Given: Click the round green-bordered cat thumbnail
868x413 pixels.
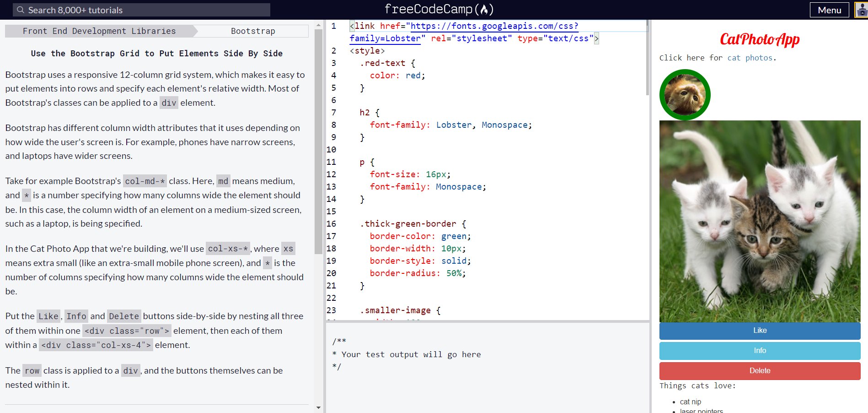Looking at the screenshot, I should pos(685,95).
